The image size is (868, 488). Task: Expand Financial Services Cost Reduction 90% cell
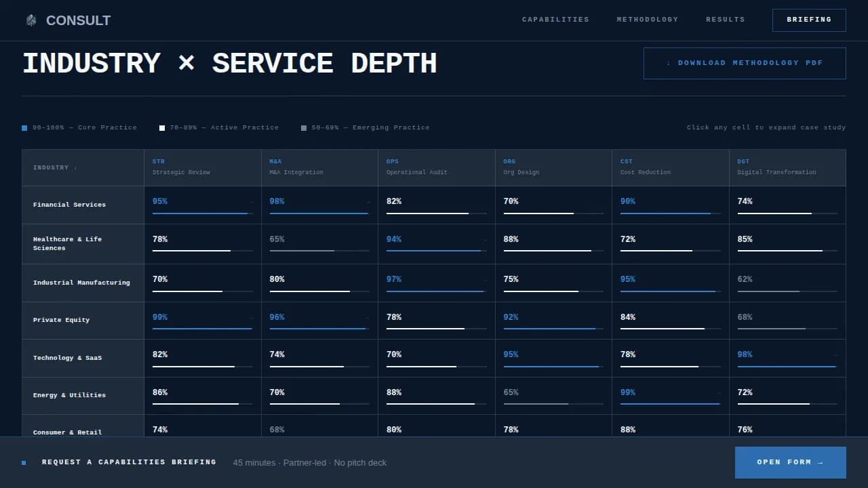click(671, 205)
